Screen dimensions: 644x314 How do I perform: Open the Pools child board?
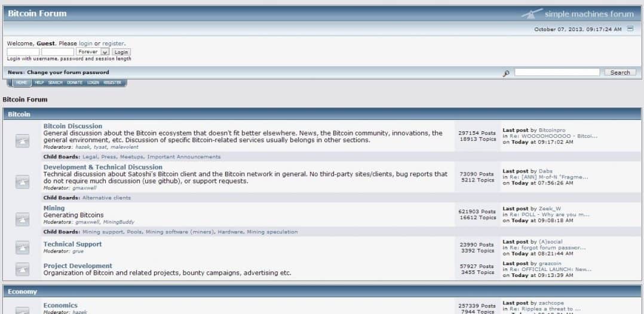(134, 232)
